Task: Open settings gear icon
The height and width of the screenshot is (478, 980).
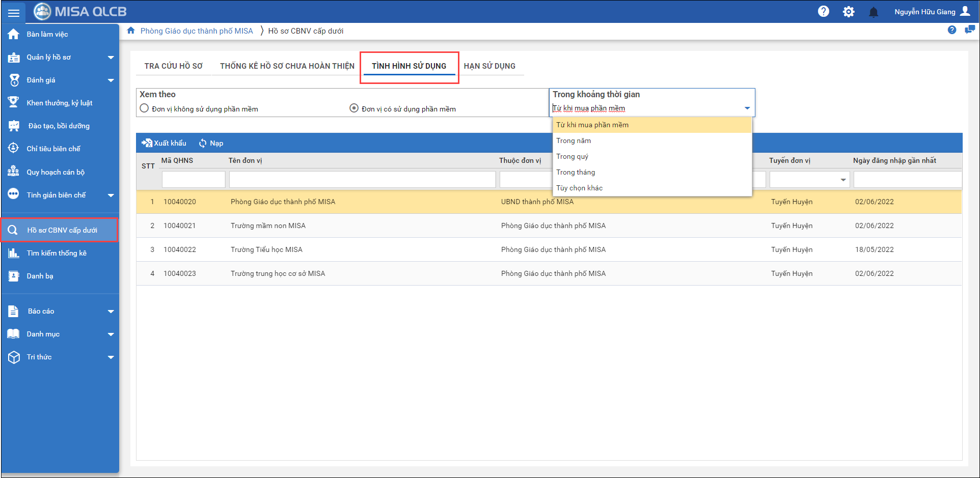Action: (848, 12)
